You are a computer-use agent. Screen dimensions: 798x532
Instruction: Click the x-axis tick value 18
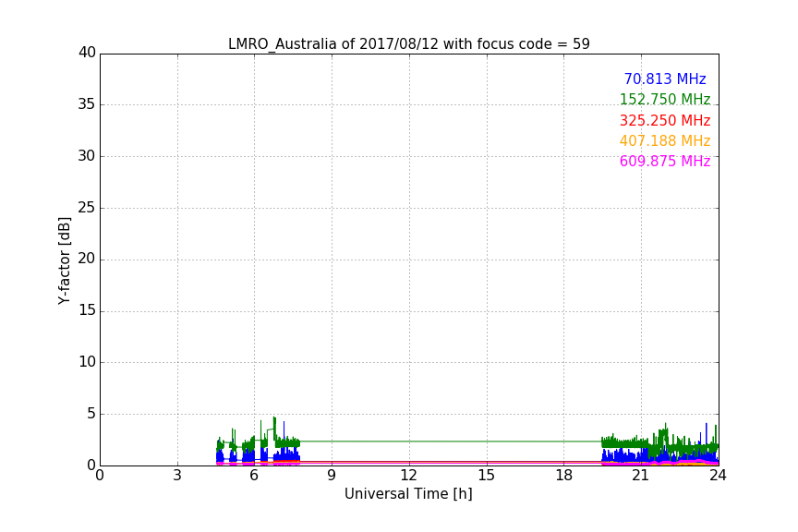(x=564, y=476)
